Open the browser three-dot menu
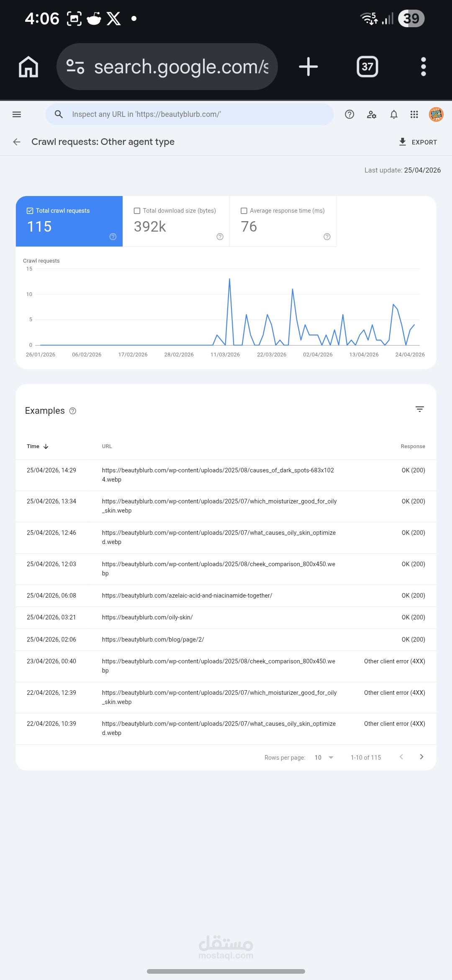 pos(424,67)
